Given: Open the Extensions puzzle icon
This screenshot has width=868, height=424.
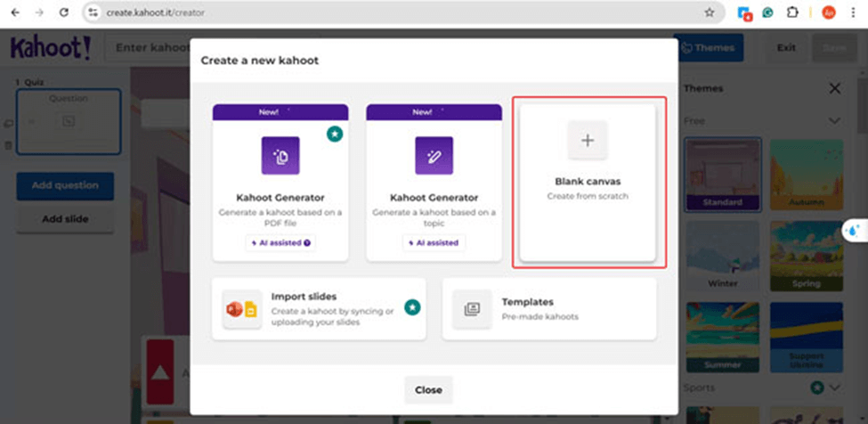Looking at the screenshot, I should coord(792,12).
